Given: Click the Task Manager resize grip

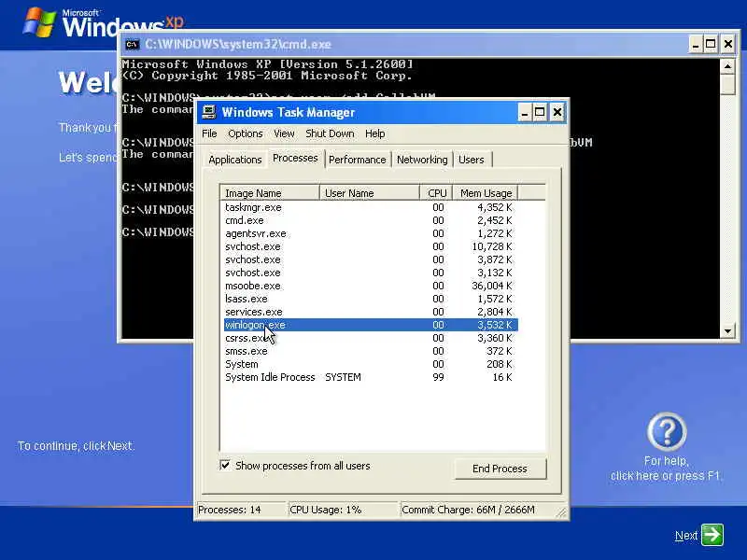Looking at the screenshot, I should tap(562, 511).
